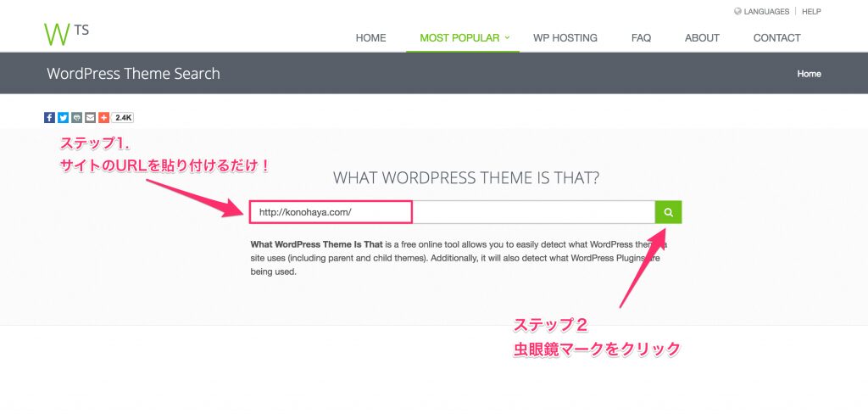Expand MOST POPULAR dropdown chevron

click(x=507, y=37)
